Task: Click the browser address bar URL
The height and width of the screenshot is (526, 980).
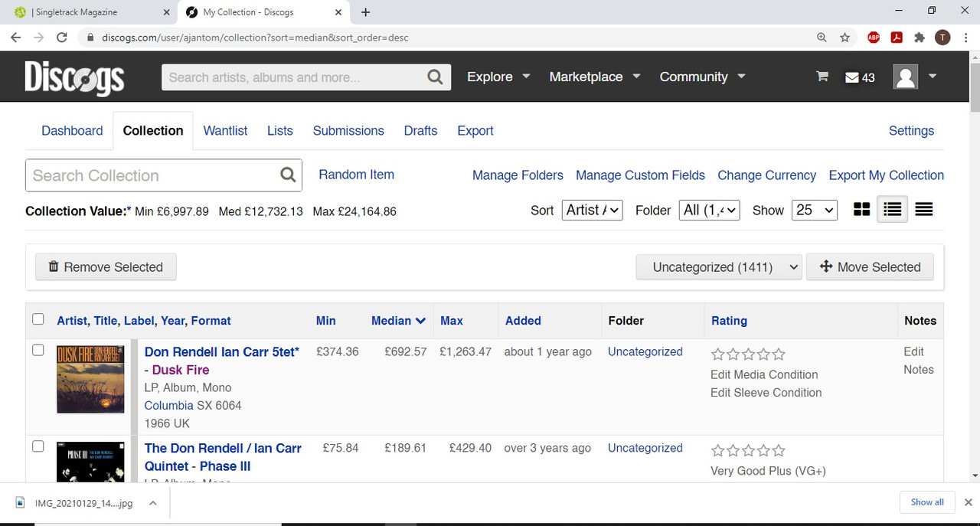Action: (255, 38)
